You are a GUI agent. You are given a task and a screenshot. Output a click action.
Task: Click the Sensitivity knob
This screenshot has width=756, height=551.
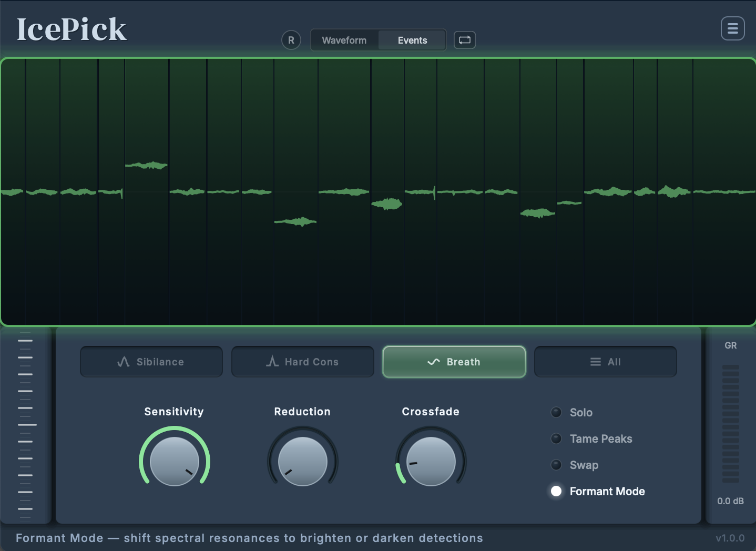coord(175,461)
